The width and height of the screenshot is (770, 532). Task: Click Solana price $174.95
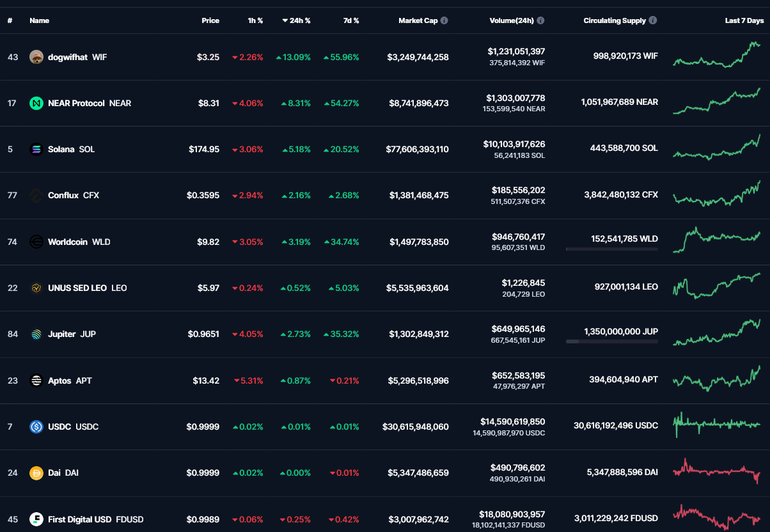204,149
